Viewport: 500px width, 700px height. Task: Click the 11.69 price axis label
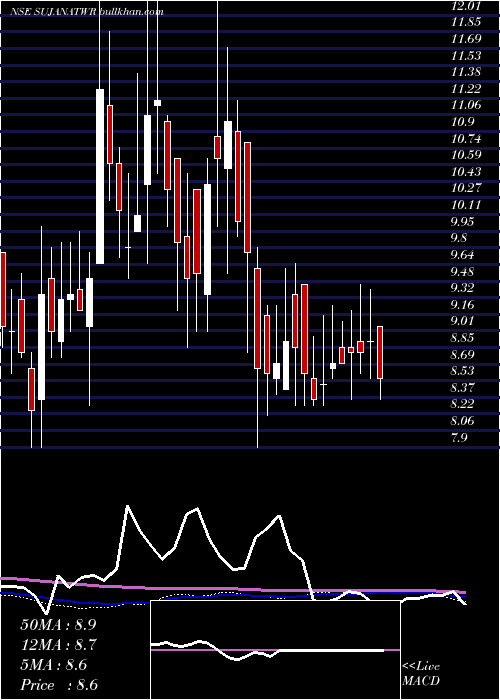[466, 38]
